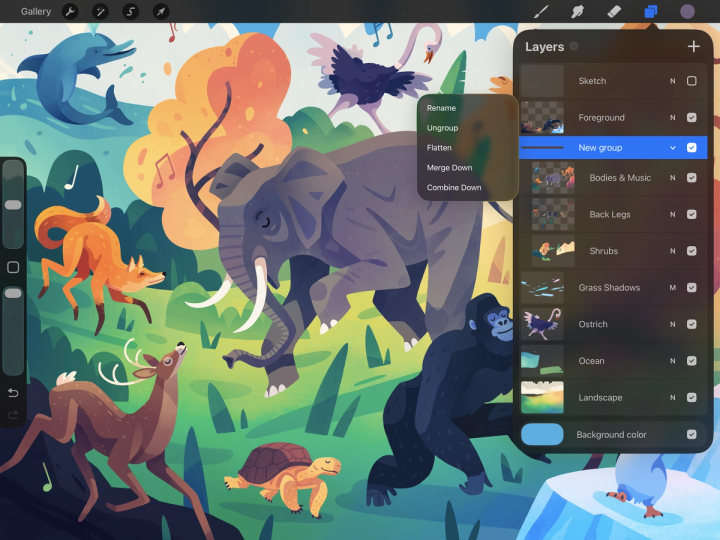The image size is (720, 540).
Task: Toggle Background color visibility
Action: click(692, 434)
